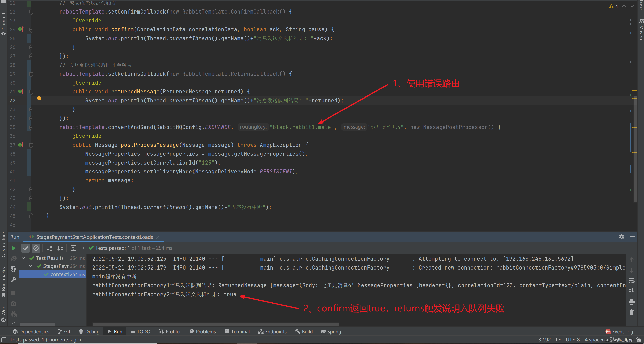Expand more actions in Run left toolbar
The width and height of the screenshot is (644, 344).
(14, 323)
